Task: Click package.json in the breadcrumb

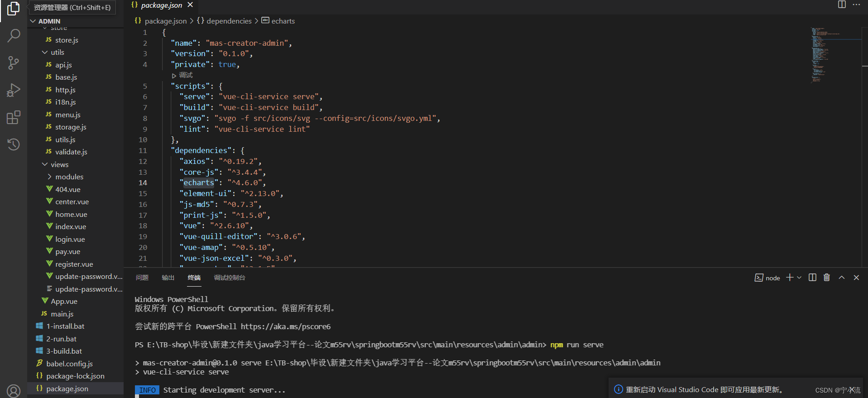Action: [x=166, y=21]
